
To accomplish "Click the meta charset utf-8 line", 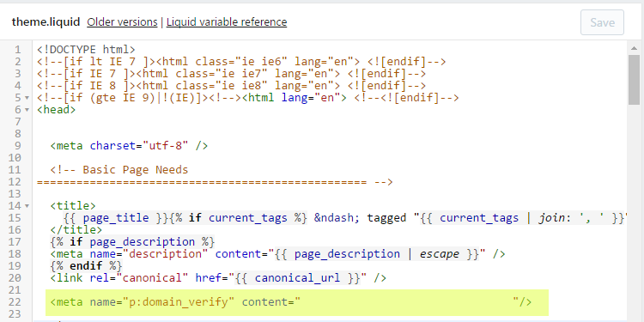I will (x=129, y=146).
